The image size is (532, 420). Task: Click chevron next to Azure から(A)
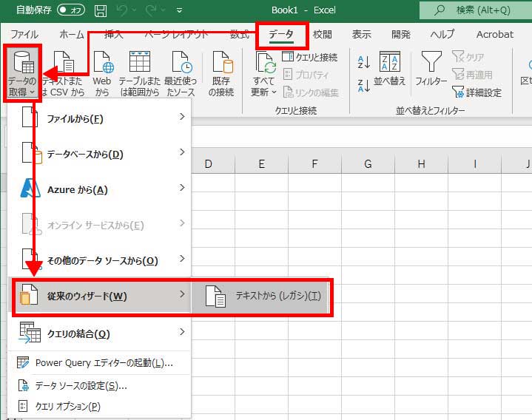tap(182, 188)
